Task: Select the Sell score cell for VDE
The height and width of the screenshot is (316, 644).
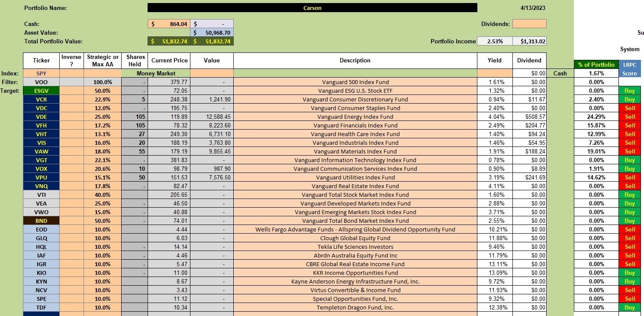Action: click(x=630, y=117)
